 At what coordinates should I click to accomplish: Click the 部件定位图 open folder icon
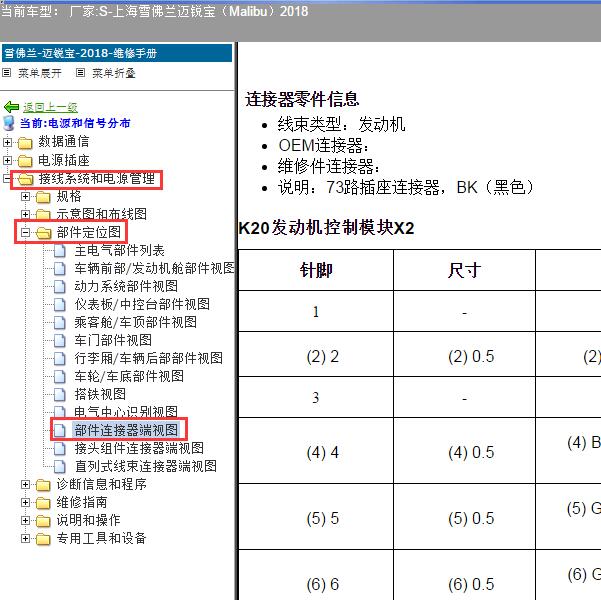[44, 233]
